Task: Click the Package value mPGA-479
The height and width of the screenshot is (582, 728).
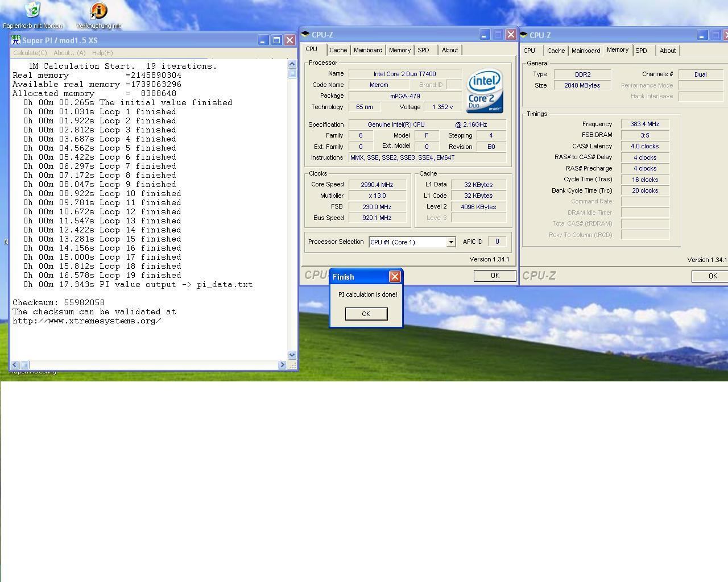Action: click(x=405, y=96)
